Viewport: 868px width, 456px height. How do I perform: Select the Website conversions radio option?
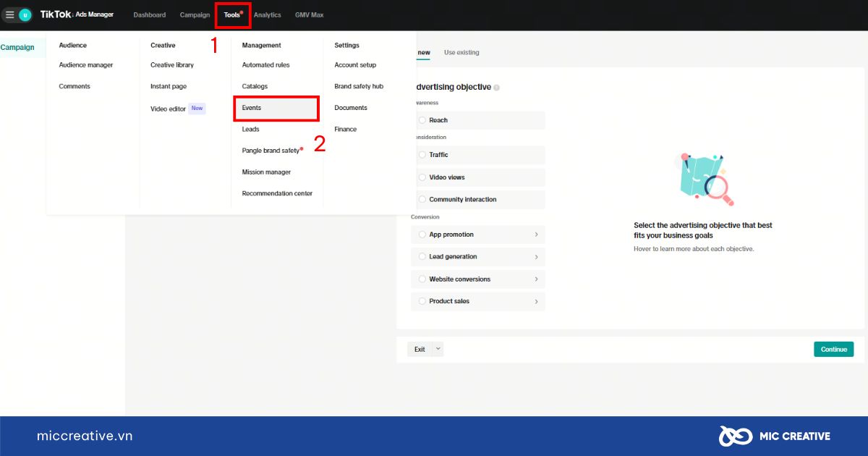click(x=422, y=279)
